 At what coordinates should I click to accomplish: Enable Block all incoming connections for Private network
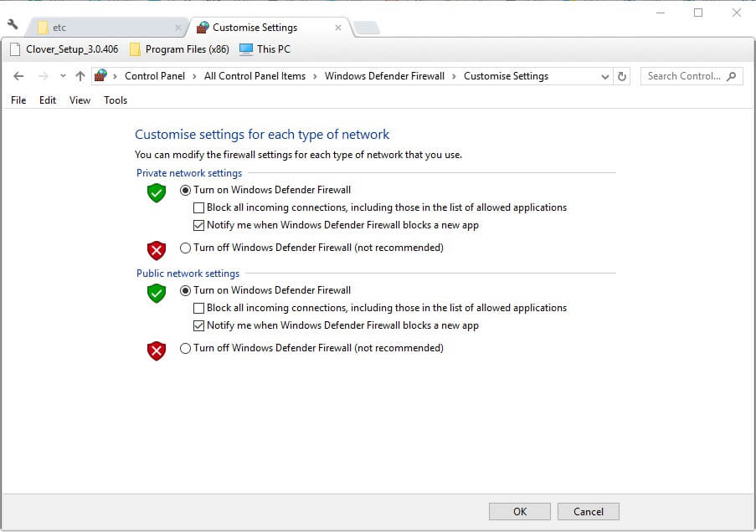198,207
